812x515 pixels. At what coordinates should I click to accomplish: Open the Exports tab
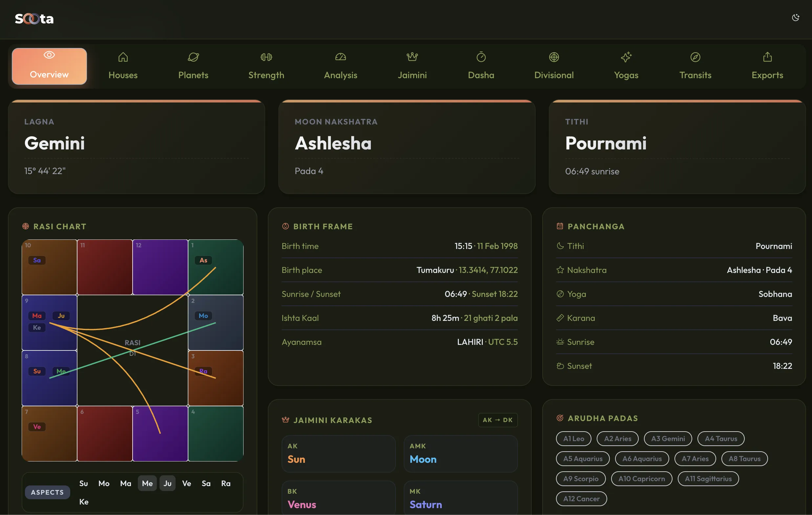pyautogui.click(x=767, y=66)
